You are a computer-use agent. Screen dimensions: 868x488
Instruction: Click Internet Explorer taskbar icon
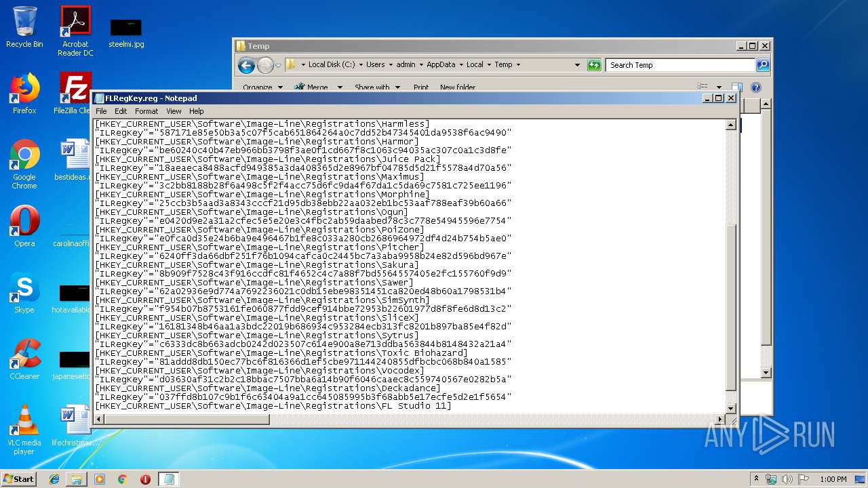tap(54, 479)
